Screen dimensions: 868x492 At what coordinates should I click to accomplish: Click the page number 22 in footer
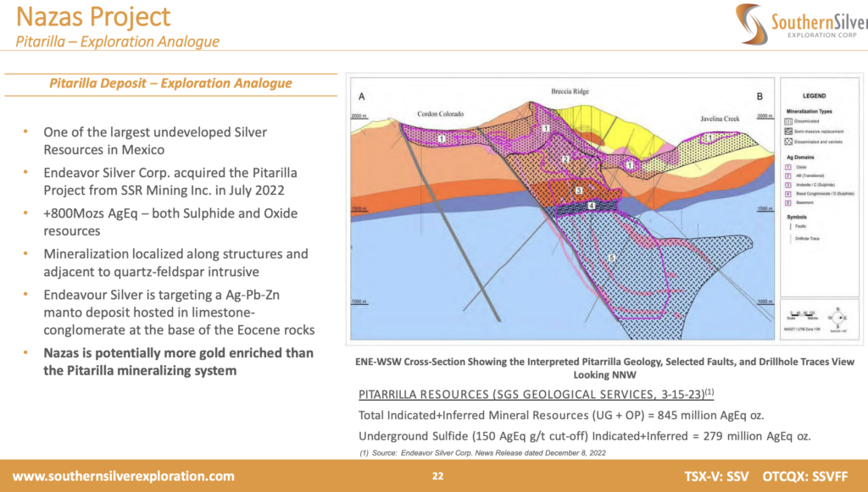pos(437,476)
